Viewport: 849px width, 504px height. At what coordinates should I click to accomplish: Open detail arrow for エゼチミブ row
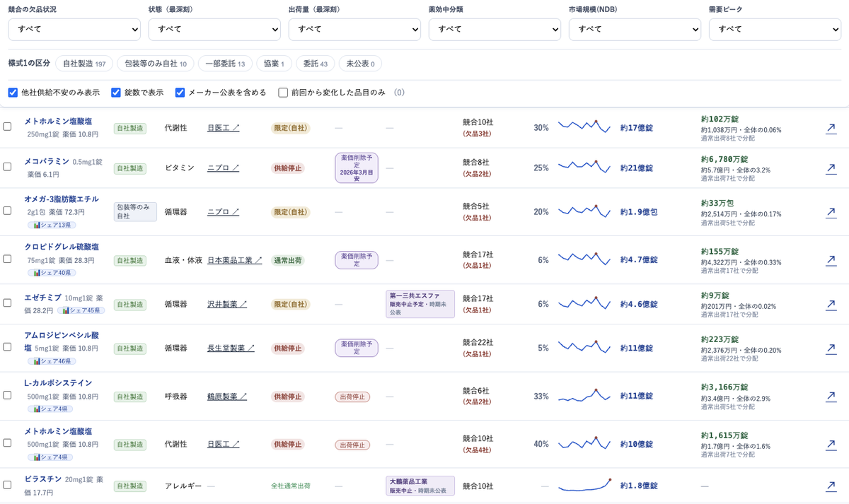coord(831,305)
